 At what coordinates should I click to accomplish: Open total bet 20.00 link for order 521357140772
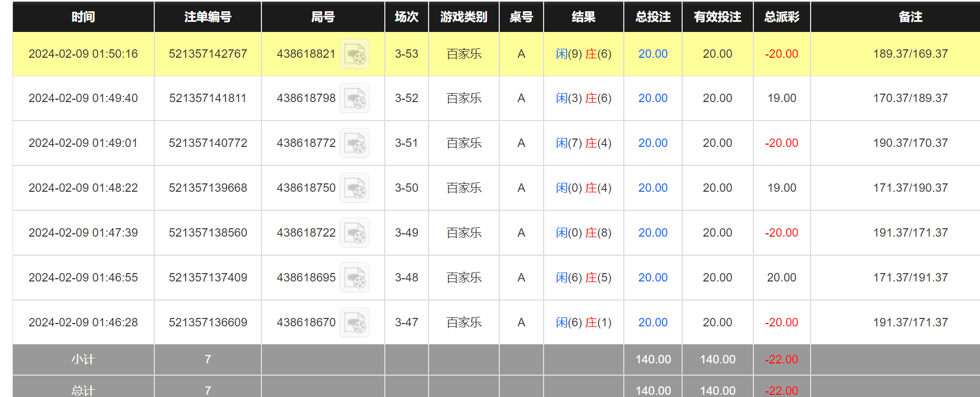(653, 143)
